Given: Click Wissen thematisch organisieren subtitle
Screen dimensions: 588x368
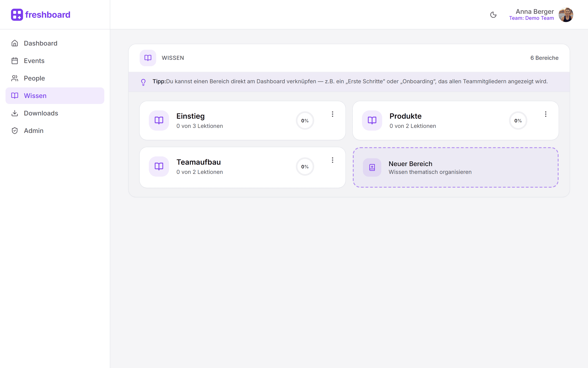Looking at the screenshot, I should [430, 172].
